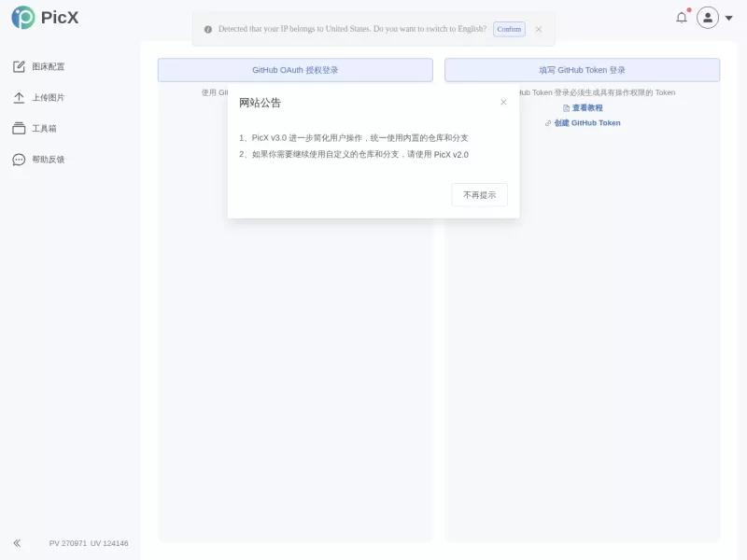Collapse the sidebar with double-chevron icon
Viewport: 747px width, 560px height.
click(x=17, y=543)
